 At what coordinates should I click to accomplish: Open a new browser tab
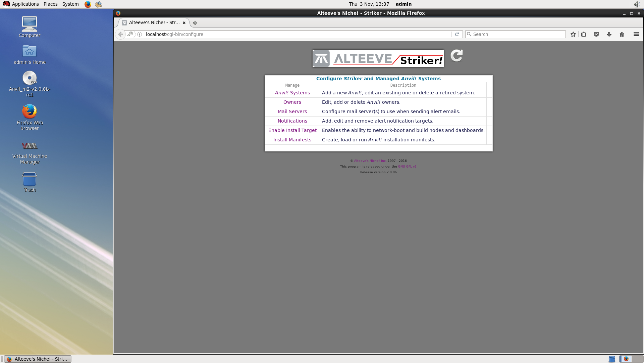point(195,23)
